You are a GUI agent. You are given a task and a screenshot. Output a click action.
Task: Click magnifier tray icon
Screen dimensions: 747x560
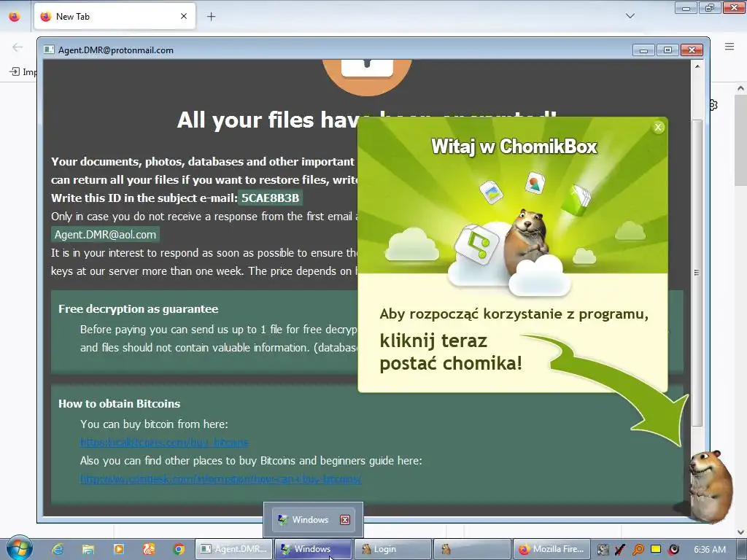pos(638,550)
